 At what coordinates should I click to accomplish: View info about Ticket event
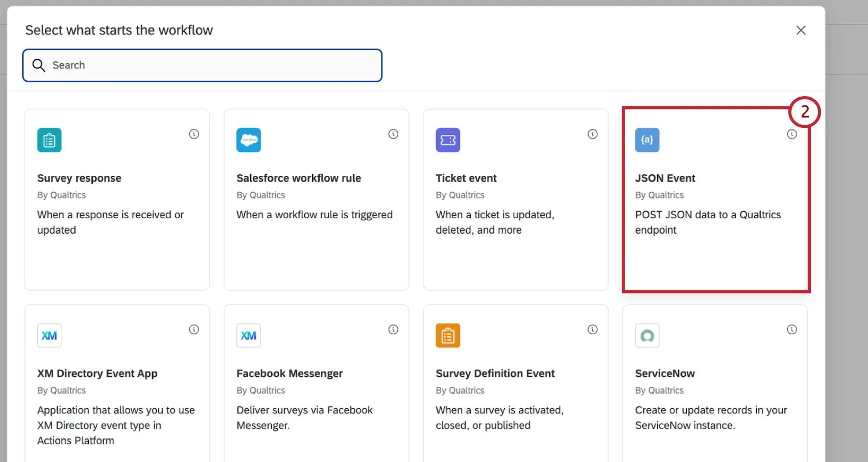(x=592, y=134)
